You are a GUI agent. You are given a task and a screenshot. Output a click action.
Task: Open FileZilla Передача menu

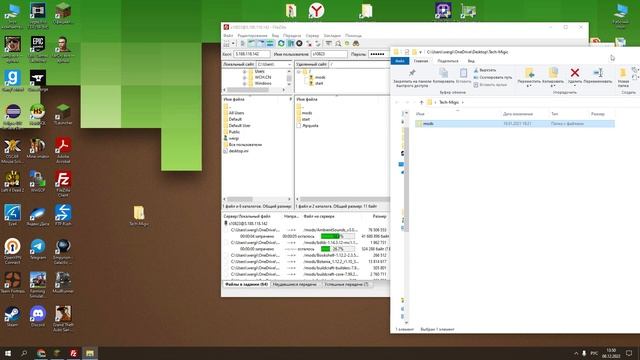(292, 36)
